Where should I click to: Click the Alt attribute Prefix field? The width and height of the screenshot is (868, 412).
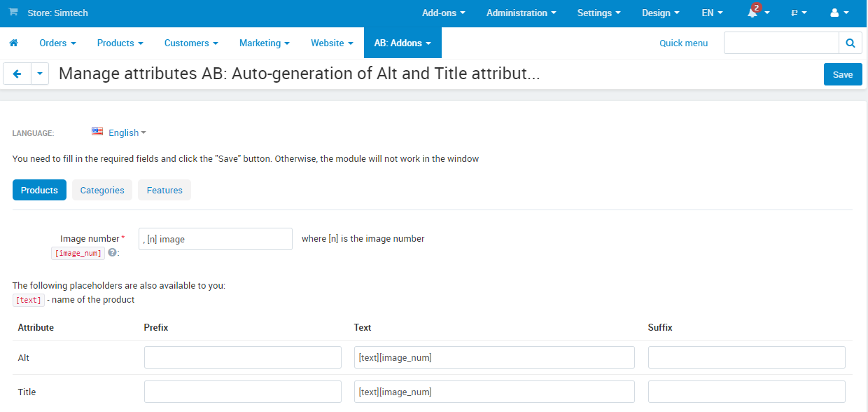pyautogui.click(x=242, y=357)
